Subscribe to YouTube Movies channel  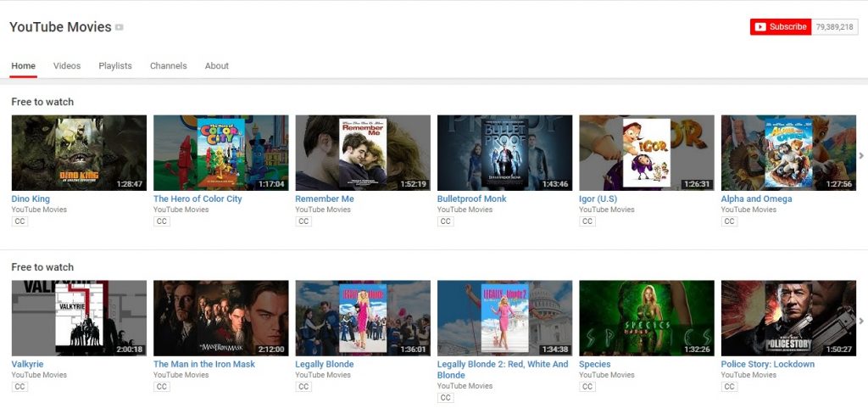781,27
